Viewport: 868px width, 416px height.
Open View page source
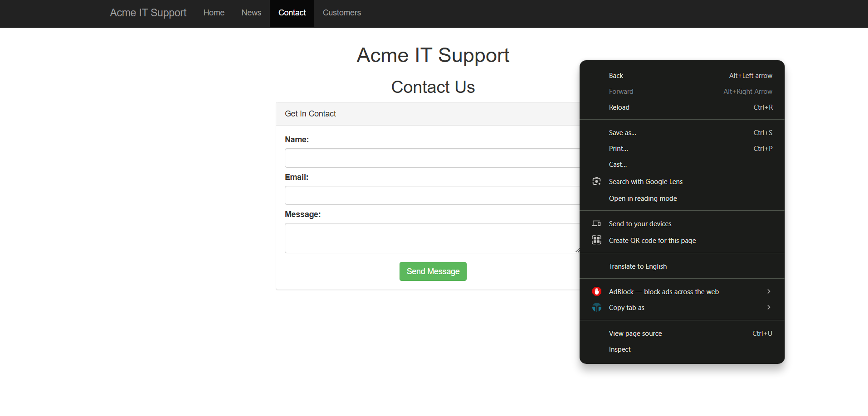635,334
